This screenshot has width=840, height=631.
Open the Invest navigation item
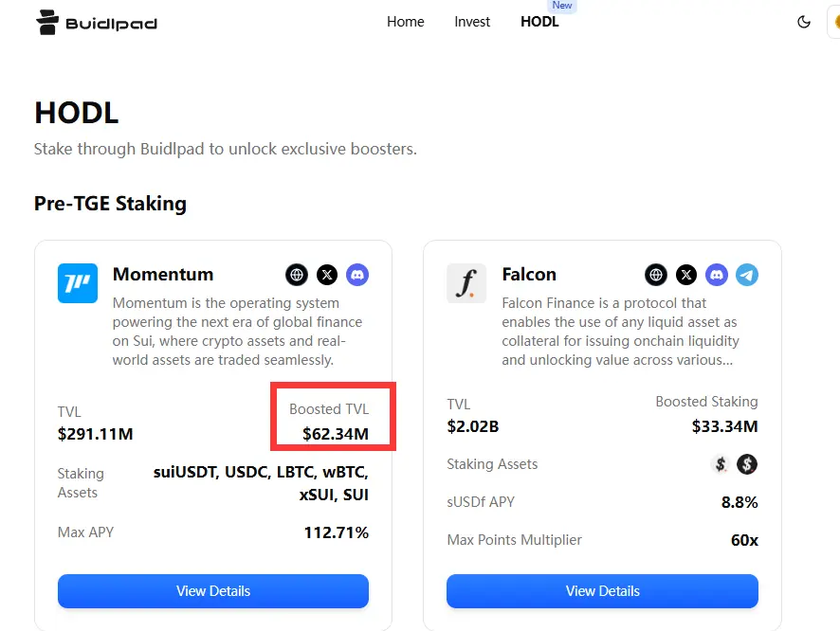tap(472, 22)
